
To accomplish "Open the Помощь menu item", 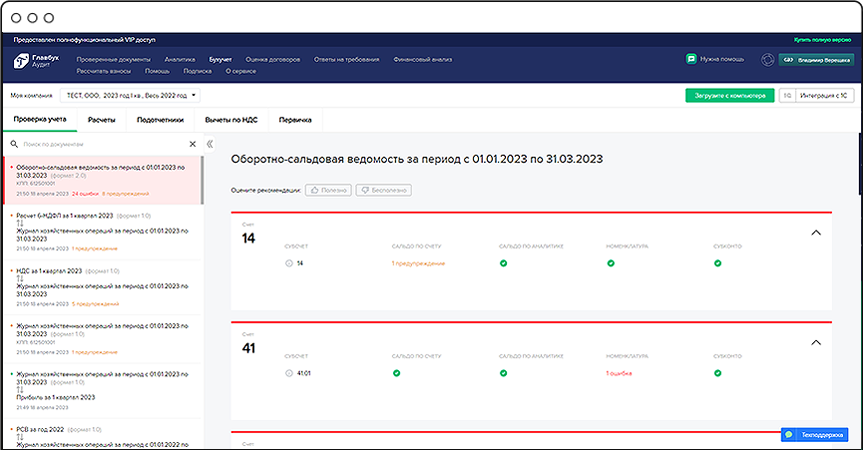I will pos(157,71).
